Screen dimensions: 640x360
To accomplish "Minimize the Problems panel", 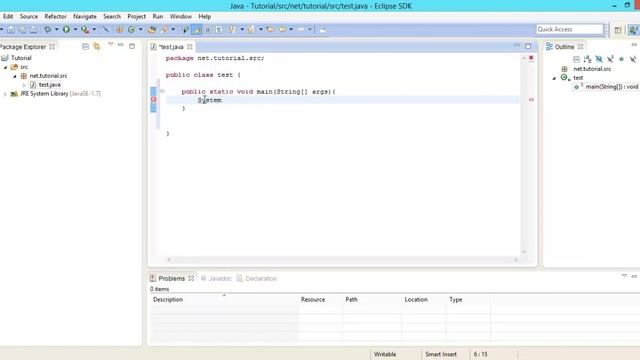I will pos(634,276).
